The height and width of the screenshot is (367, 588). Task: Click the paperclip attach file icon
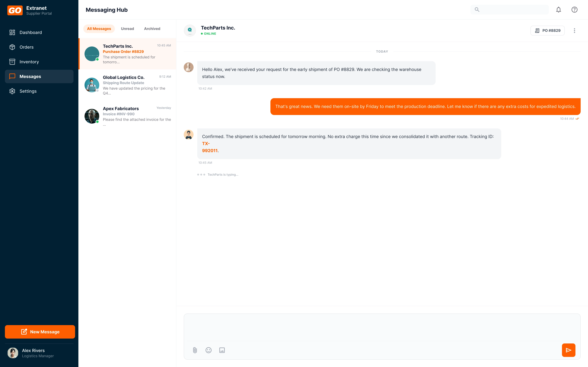coord(195,350)
